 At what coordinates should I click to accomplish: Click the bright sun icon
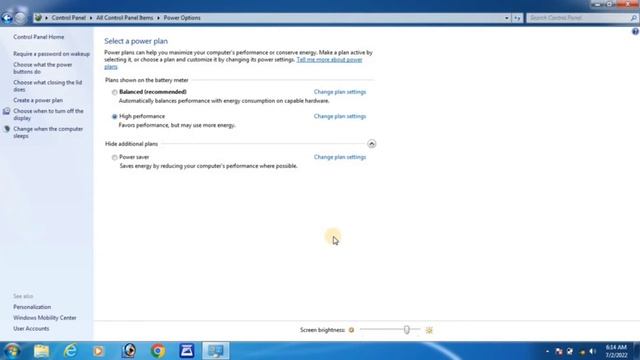click(429, 330)
